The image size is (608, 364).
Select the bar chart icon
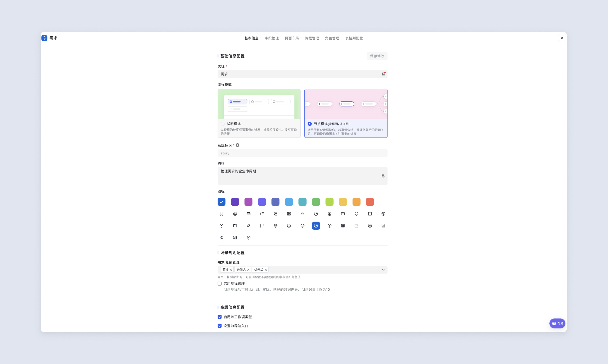(383, 226)
